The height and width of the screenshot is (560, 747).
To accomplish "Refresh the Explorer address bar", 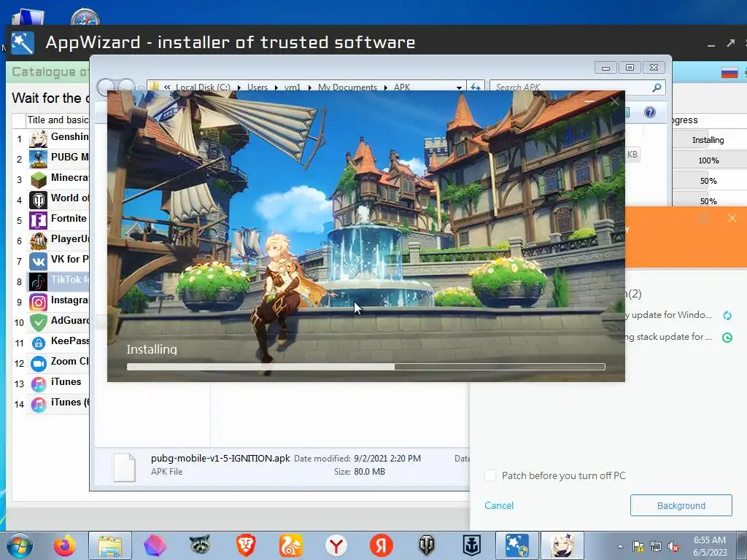I will (x=476, y=87).
